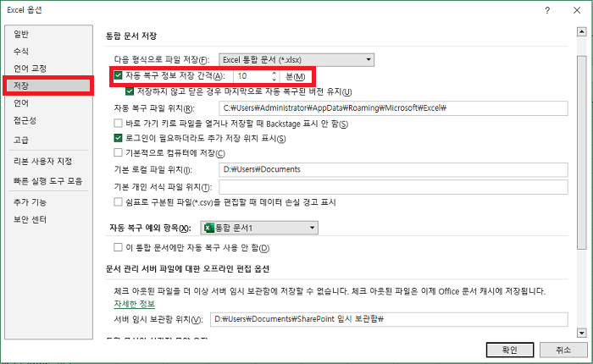The image size is (593, 364).
Task: Open the 언어 options category
Action: (x=21, y=102)
